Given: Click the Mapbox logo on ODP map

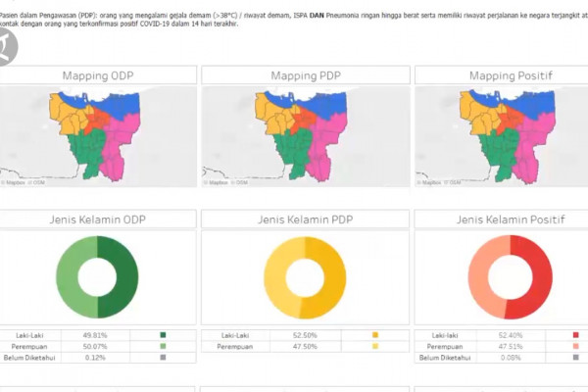Looking at the screenshot, I should [15, 181].
